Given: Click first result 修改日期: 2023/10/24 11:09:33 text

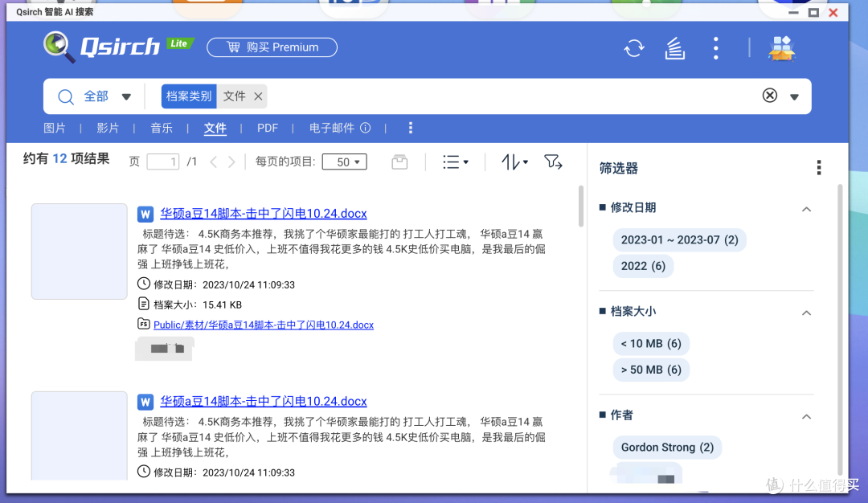Looking at the screenshot, I should [x=224, y=285].
